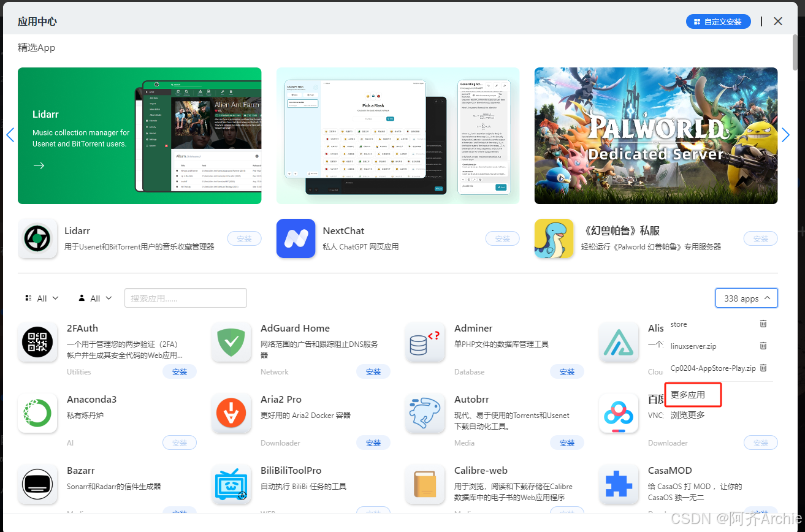805x532 pixels.
Task: Open the Adminer database icon
Action: click(425, 342)
